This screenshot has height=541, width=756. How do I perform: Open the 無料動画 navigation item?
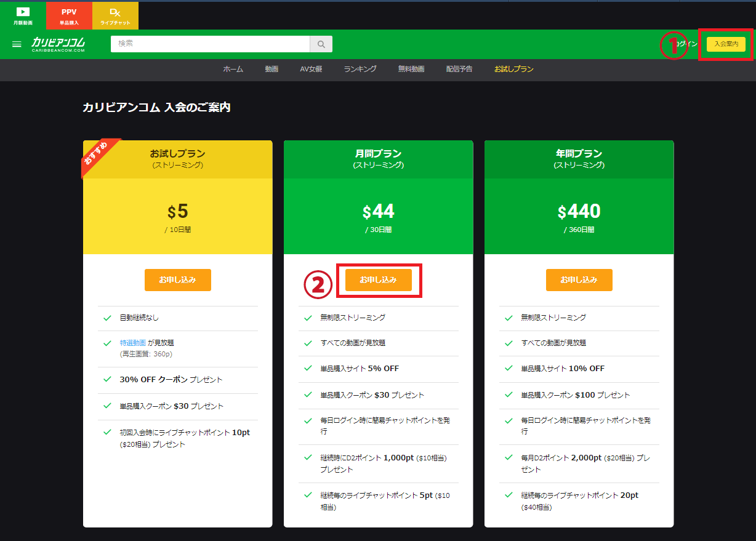click(411, 70)
